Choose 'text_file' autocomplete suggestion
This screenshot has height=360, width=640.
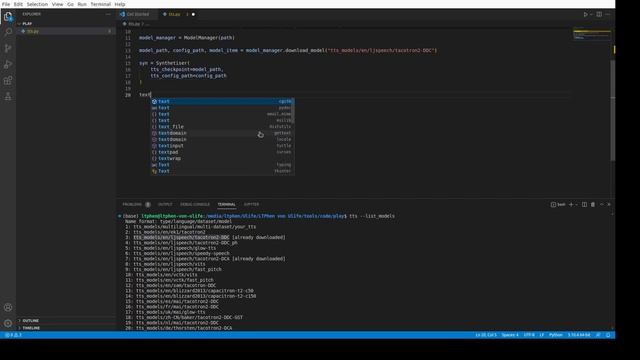222,127
